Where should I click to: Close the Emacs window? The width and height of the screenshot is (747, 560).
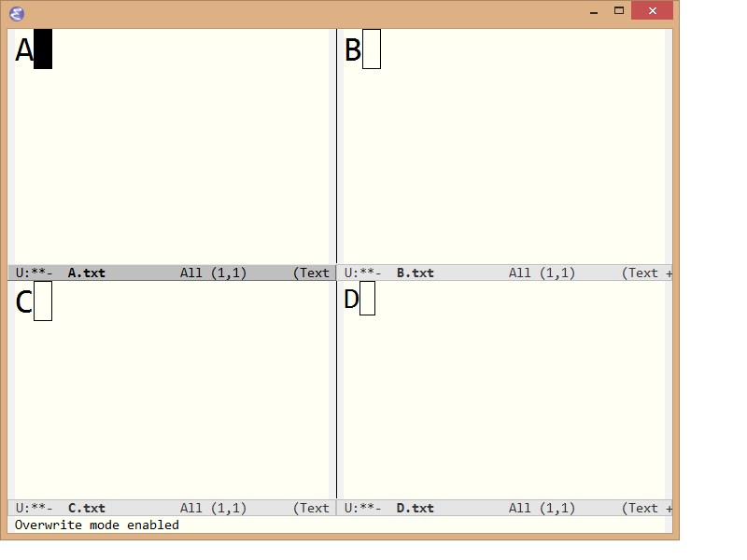tap(652, 10)
